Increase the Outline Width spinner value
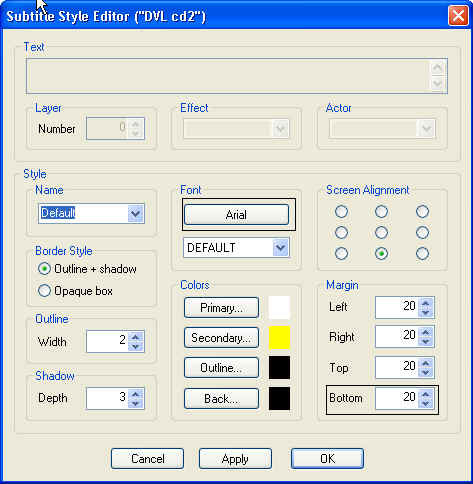Image resolution: width=473 pixels, height=484 pixels. tap(135, 337)
